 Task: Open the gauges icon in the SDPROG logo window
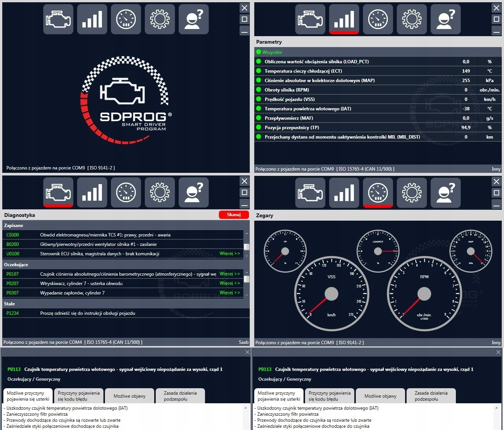pos(126,19)
